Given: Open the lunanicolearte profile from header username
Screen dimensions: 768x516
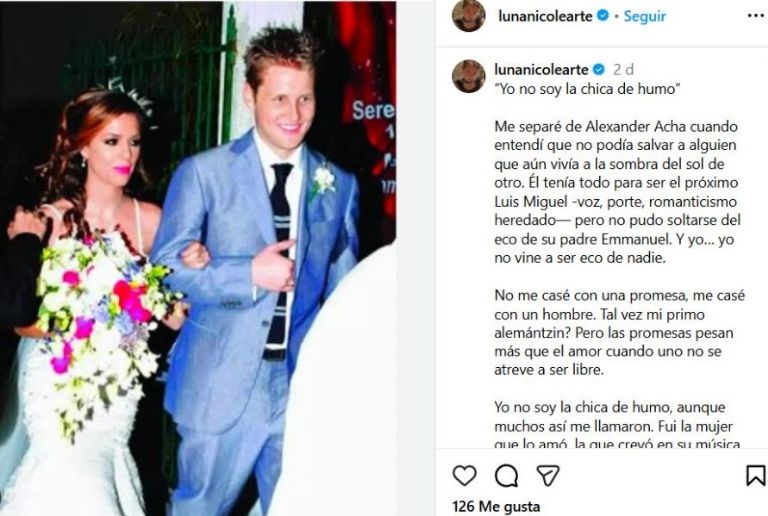Looking at the screenshot, I should coord(545,16).
